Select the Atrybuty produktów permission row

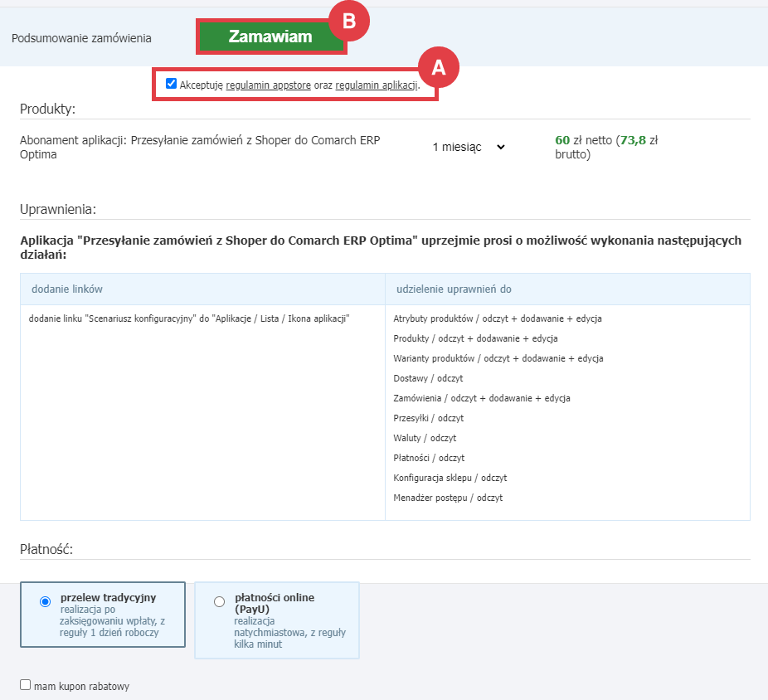pos(497,318)
